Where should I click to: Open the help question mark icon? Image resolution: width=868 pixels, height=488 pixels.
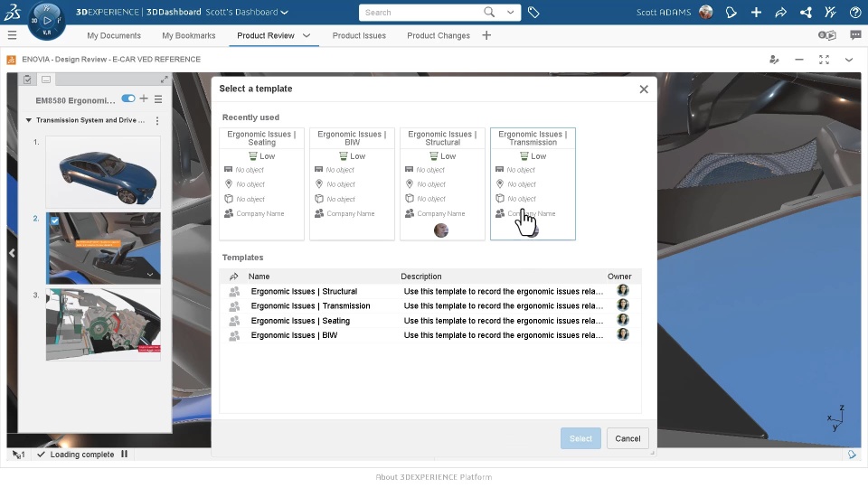pyautogui.click(x=855, y=12)
